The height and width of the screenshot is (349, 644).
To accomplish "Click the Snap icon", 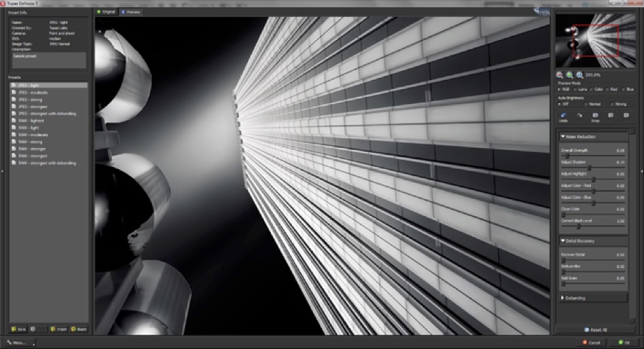I will (x=595, y=116).
